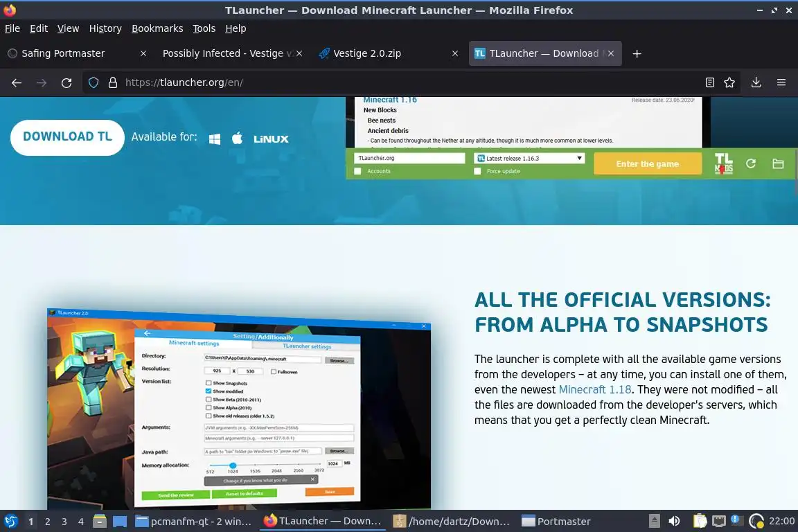Open the Firefox hamburger application menu
798x532 pixels.
781,82
